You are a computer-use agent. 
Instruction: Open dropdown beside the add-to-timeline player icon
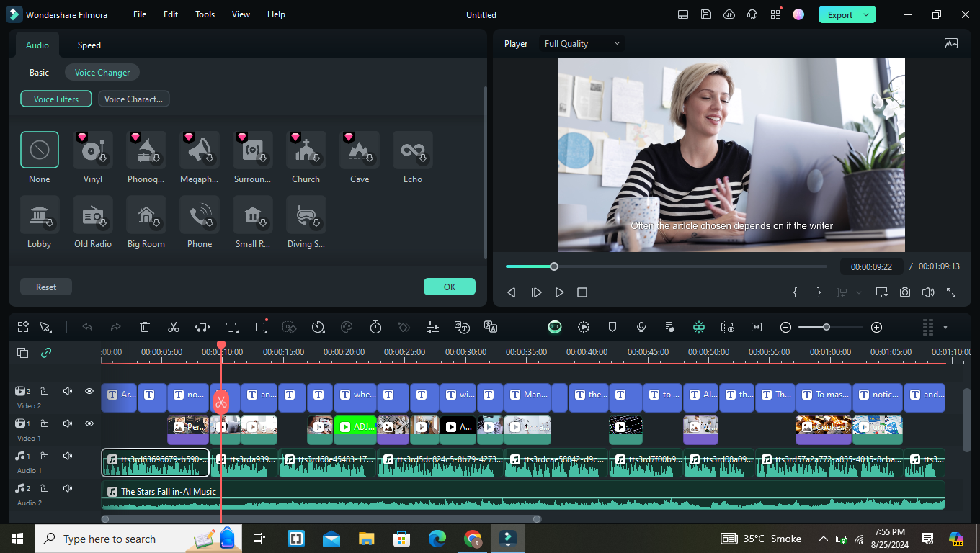[x=858, y=292]
